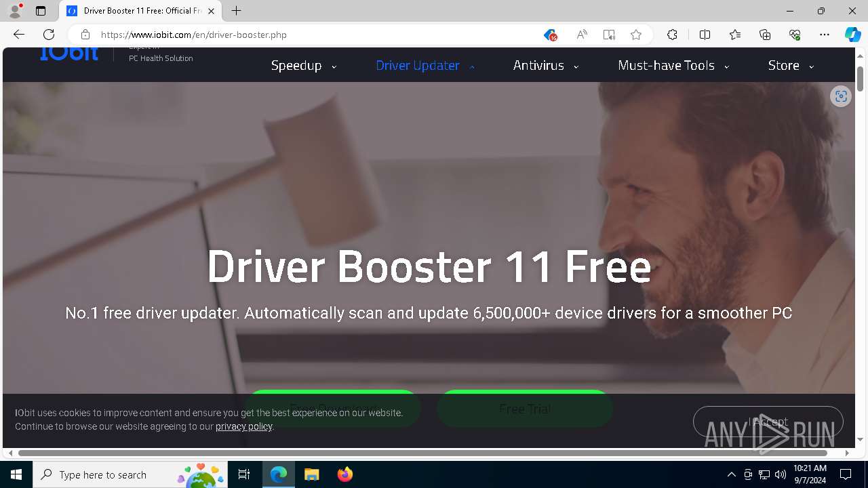This screenshot has width=868, height=488.
Task: Open Task View on taskbar
Action: 244,474
